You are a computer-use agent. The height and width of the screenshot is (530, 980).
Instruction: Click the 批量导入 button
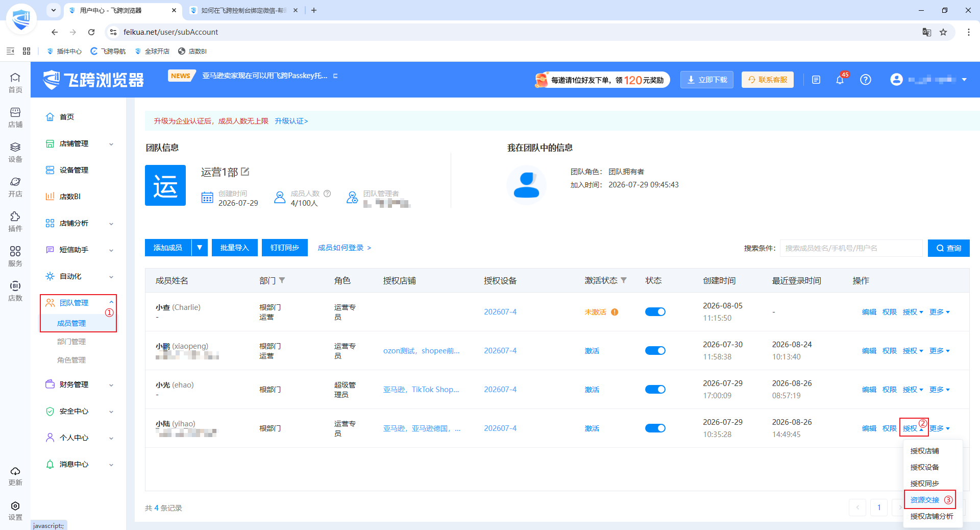[234, 248]
